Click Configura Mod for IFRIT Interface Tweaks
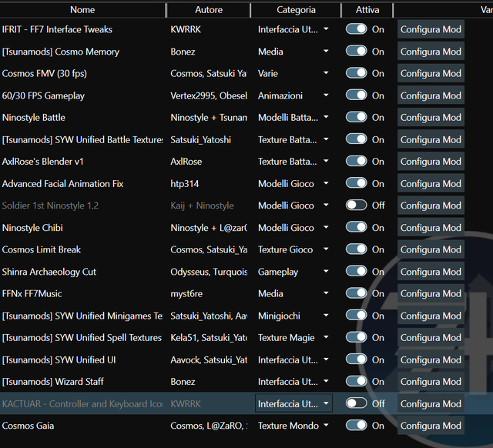Viewport: 493px width, 448px height. 431,29
